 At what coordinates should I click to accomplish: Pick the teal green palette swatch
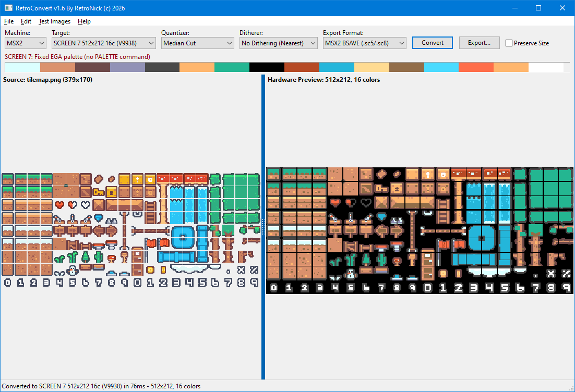pyautogui.click(x=232, y=67)
